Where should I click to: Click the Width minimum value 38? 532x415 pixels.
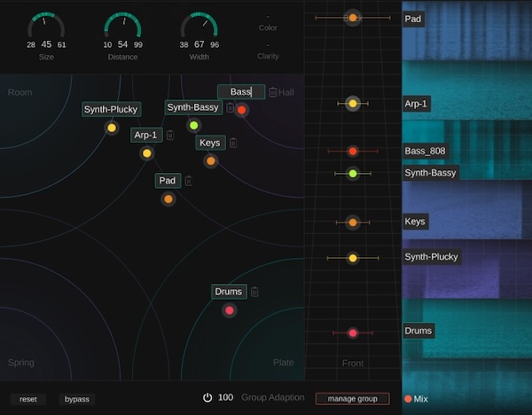coord(184,45)
